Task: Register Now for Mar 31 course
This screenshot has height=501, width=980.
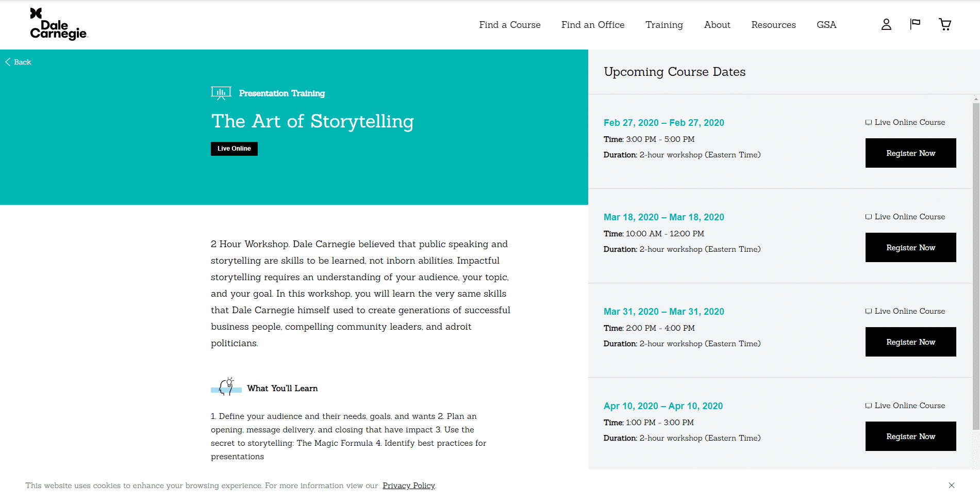Action: tap(911, 342)
